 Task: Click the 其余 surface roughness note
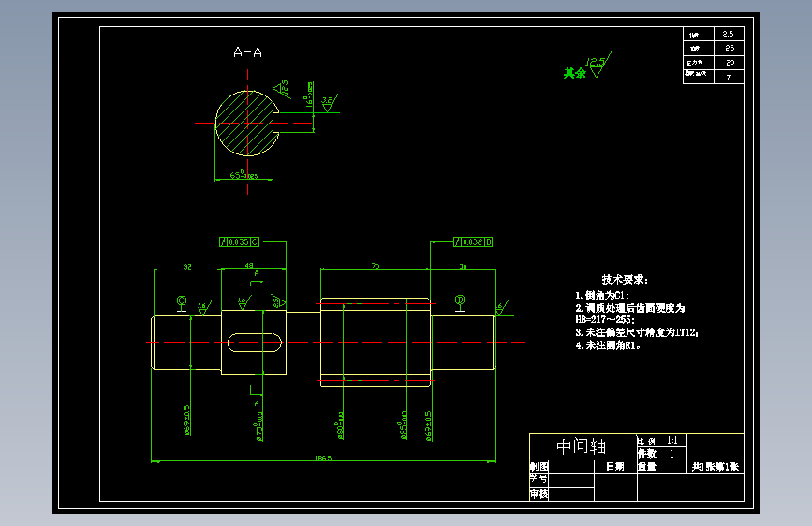(575, 73)
